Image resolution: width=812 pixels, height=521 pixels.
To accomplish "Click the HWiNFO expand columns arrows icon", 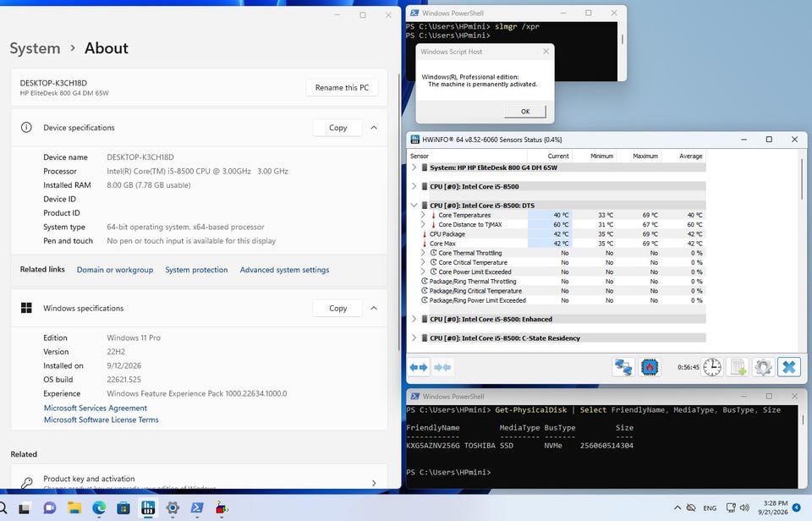I will tap(419, 367).
